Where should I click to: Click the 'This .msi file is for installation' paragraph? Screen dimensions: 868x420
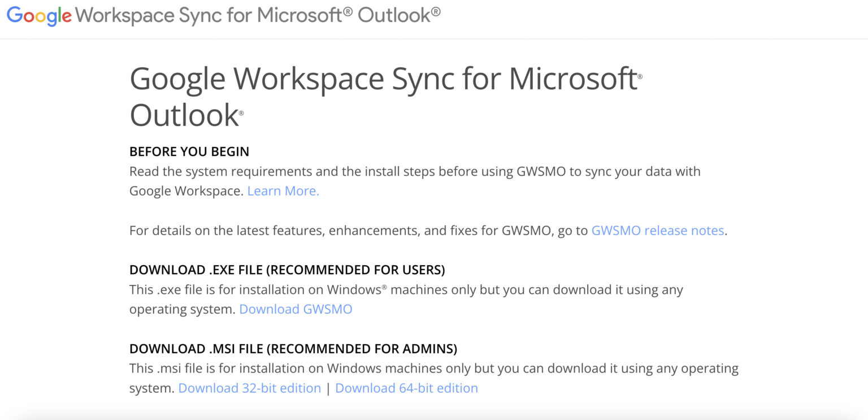click(x=434, y=378)
